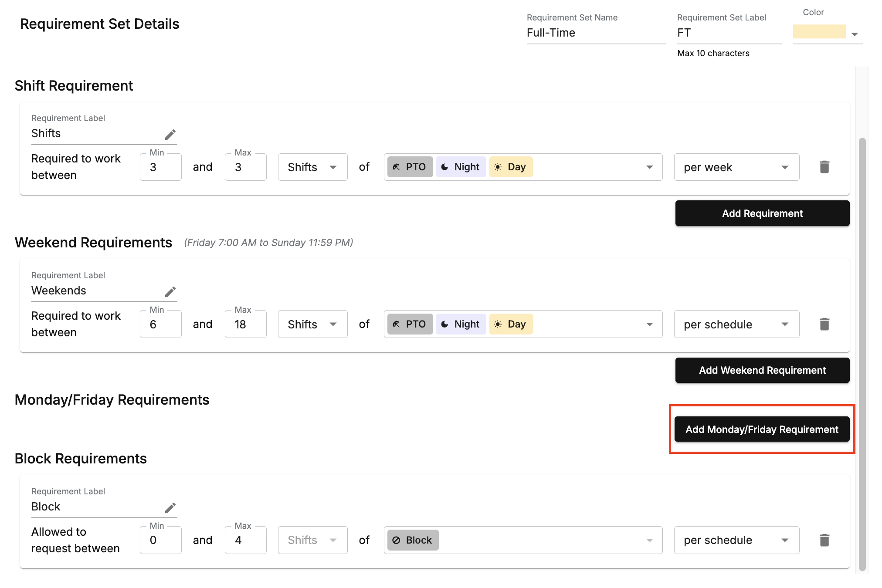Click the Add Requirement button

pos(762,213)
